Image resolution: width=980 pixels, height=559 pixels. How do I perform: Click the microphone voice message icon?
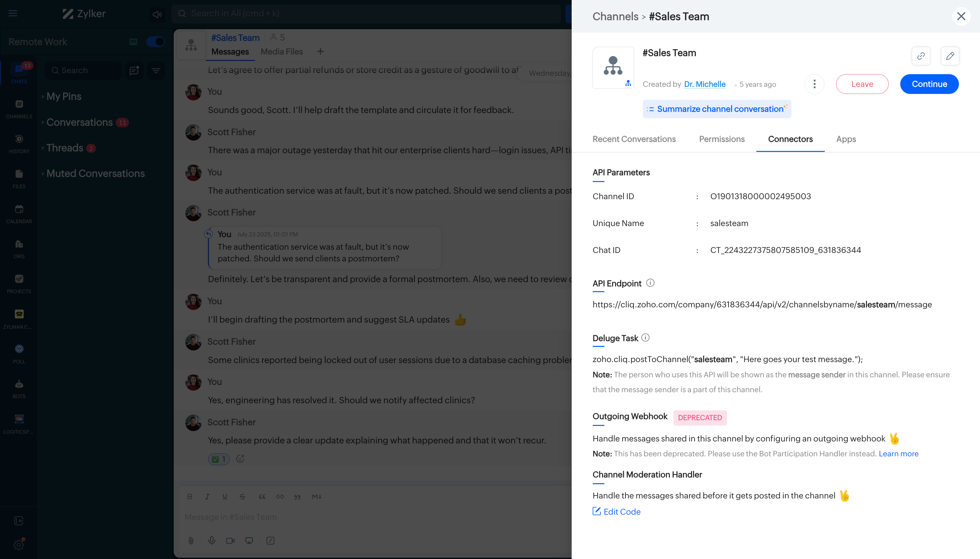[x=211, y=541]
